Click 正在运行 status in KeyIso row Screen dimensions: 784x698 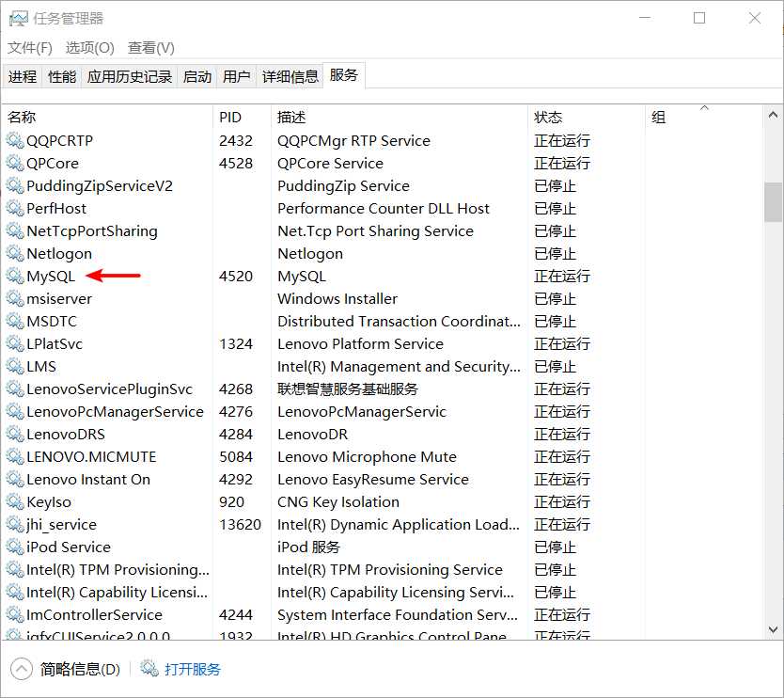[562, 501]
